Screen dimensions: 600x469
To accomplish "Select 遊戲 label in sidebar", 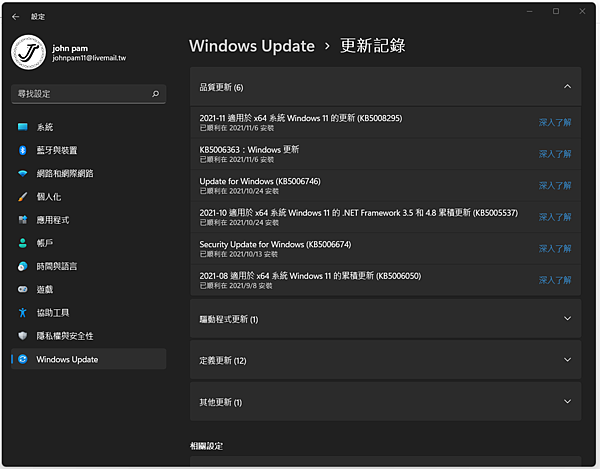I will tap(45, 290).
